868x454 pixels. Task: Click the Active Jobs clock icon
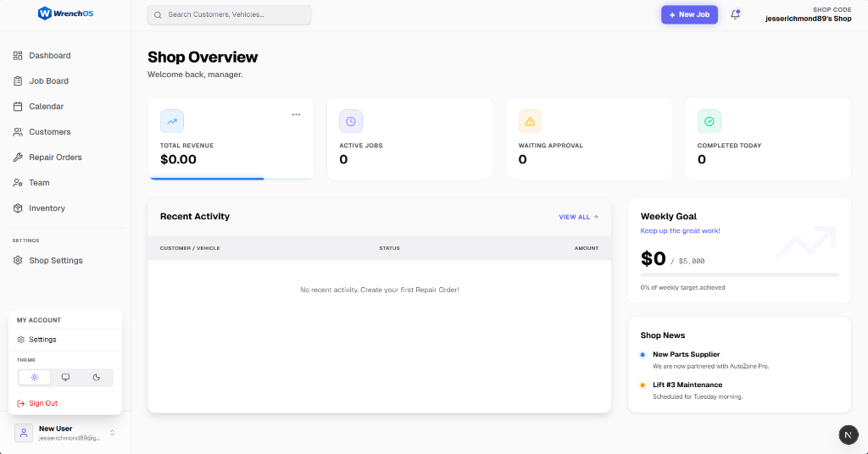click(351, 121)
